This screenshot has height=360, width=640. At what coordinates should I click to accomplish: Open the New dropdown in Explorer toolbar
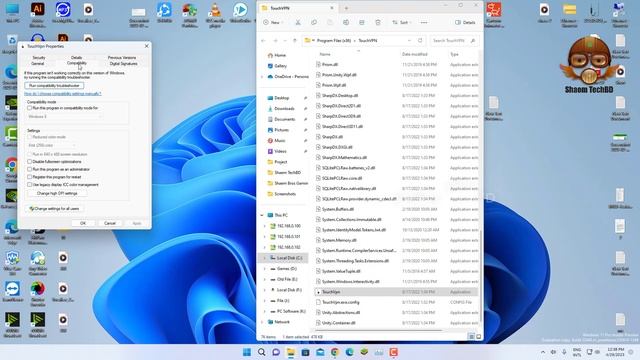point(273,22)
